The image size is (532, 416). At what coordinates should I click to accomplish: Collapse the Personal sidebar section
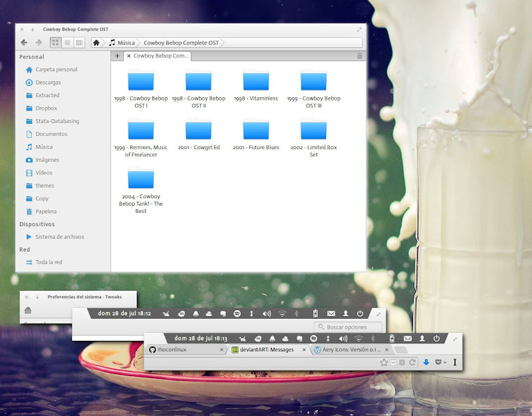31,57
